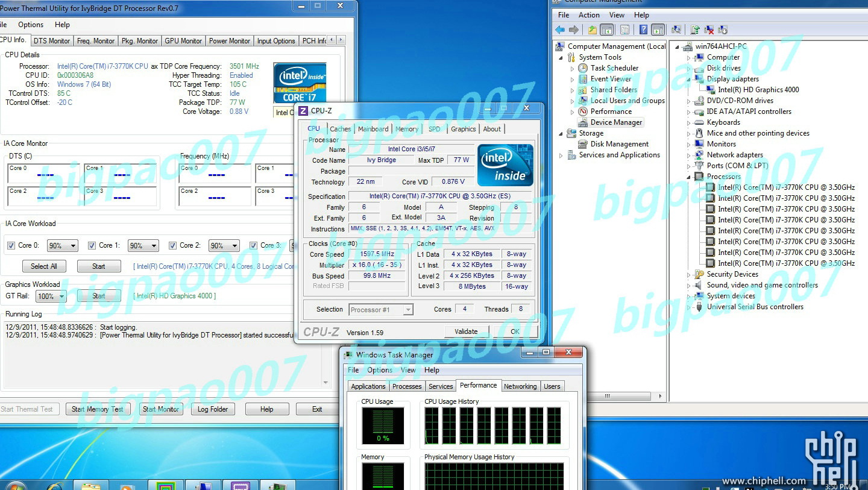
Task: Open the Mainboard tab in CPU-Z
Action: coord(373,129)
